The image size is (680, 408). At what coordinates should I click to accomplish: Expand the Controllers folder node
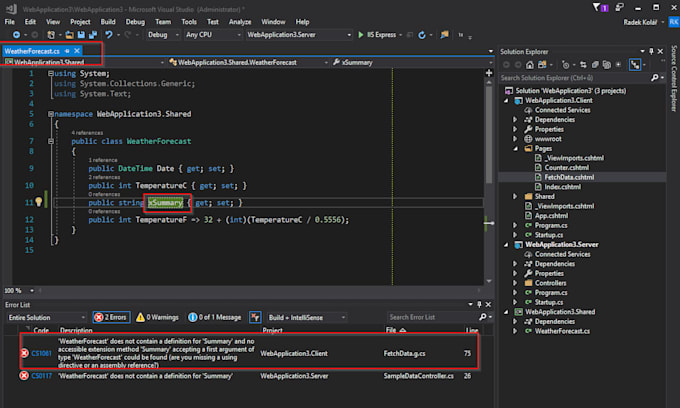tap(515, 283)
